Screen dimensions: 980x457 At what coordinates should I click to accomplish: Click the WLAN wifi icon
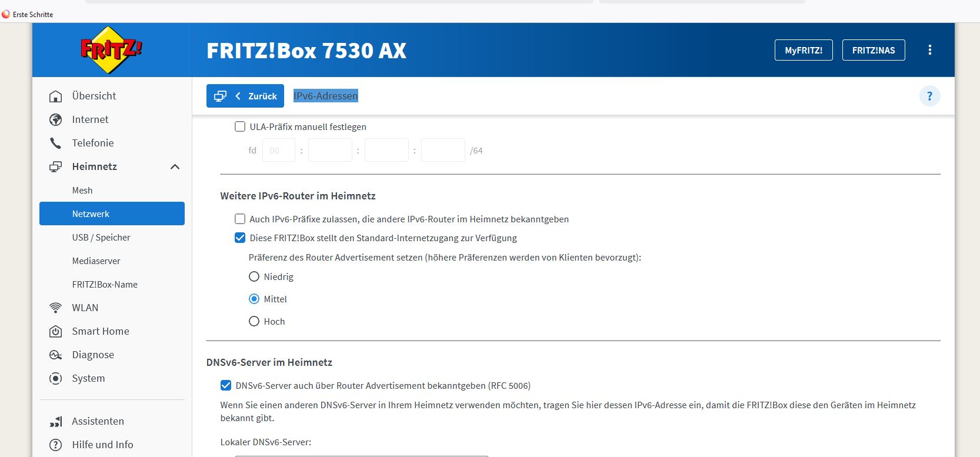[55, 308]
